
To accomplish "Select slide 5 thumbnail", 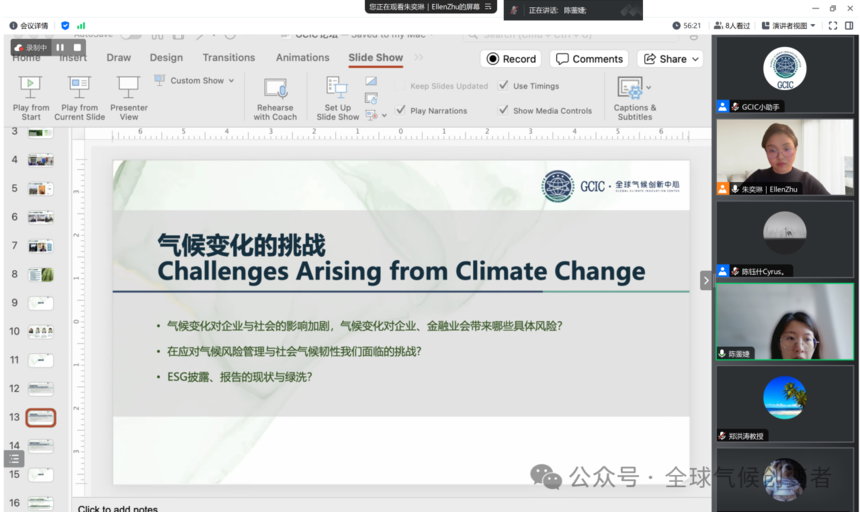I will coord(41,189).
